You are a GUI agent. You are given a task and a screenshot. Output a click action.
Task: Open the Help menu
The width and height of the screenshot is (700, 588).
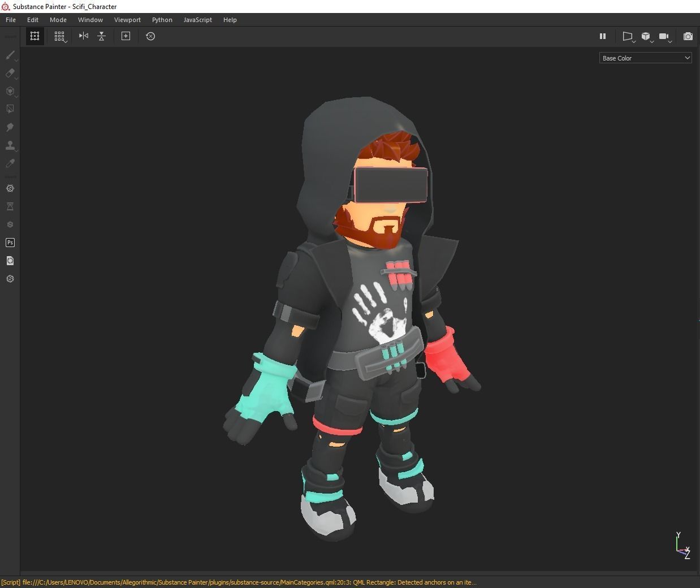coord(230,20)
